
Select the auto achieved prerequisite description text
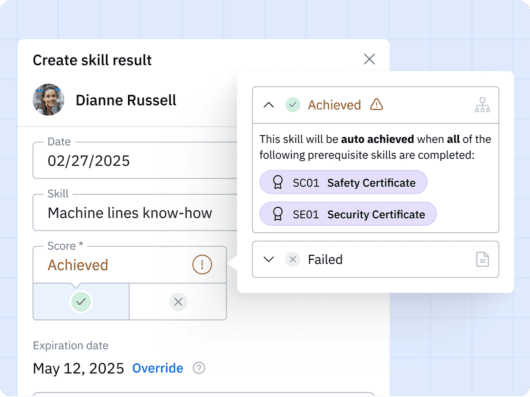click(375, 147)
